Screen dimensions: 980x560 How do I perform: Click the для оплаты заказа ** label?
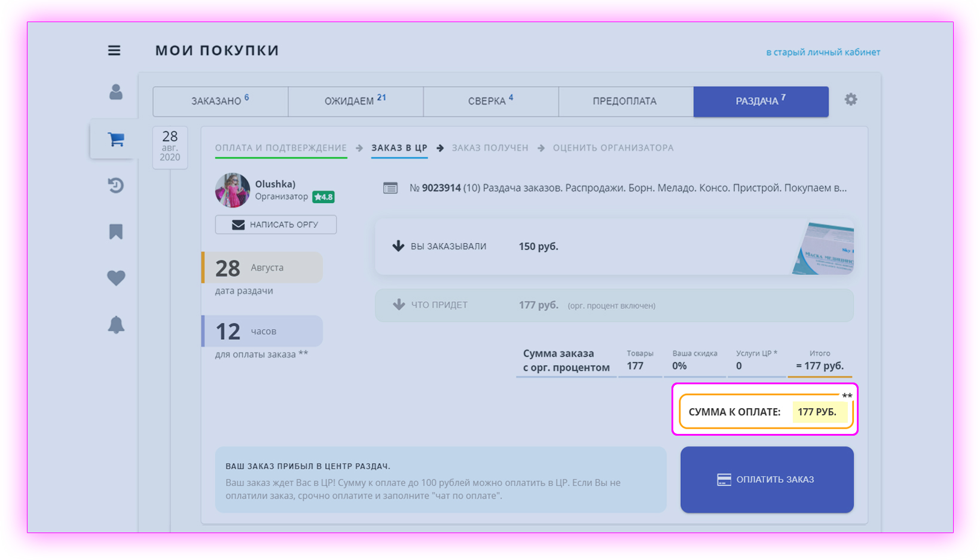(262, 354)
